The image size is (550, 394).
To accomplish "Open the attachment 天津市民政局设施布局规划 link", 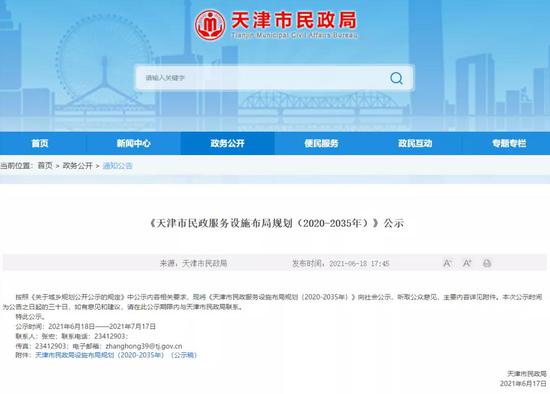I will [116, 355].
